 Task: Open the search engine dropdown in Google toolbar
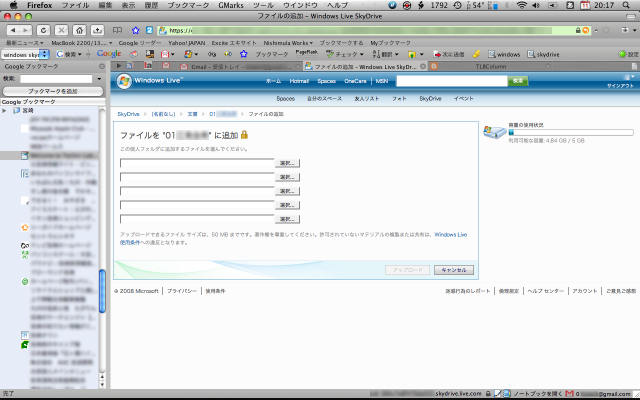point(44,54)
